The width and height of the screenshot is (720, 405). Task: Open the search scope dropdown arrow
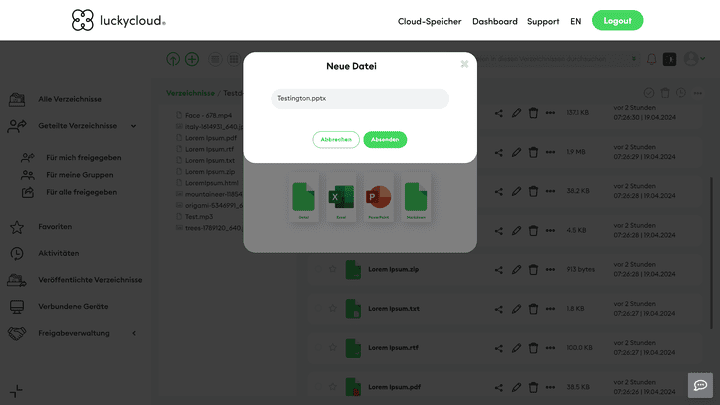(x=634, y=59)
